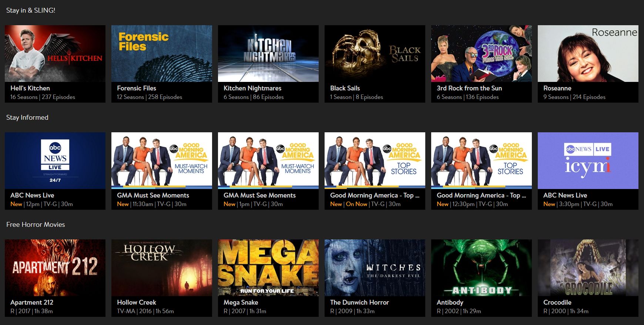Image resolution: width=644 pixels, height=325 pixels.
Task: Click the 'New | 3:30pm | TV-G | 30m' text
Action: (x=578, y=204)
